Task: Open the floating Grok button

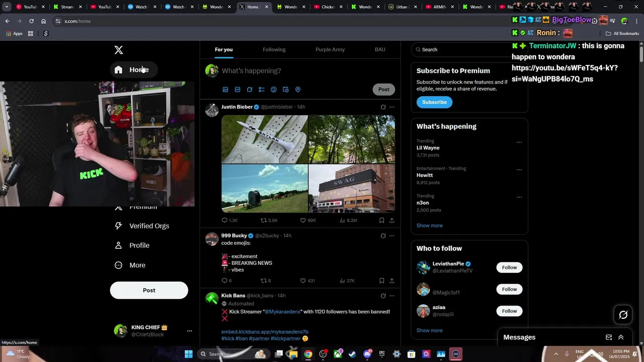Action: coord(623,315)
